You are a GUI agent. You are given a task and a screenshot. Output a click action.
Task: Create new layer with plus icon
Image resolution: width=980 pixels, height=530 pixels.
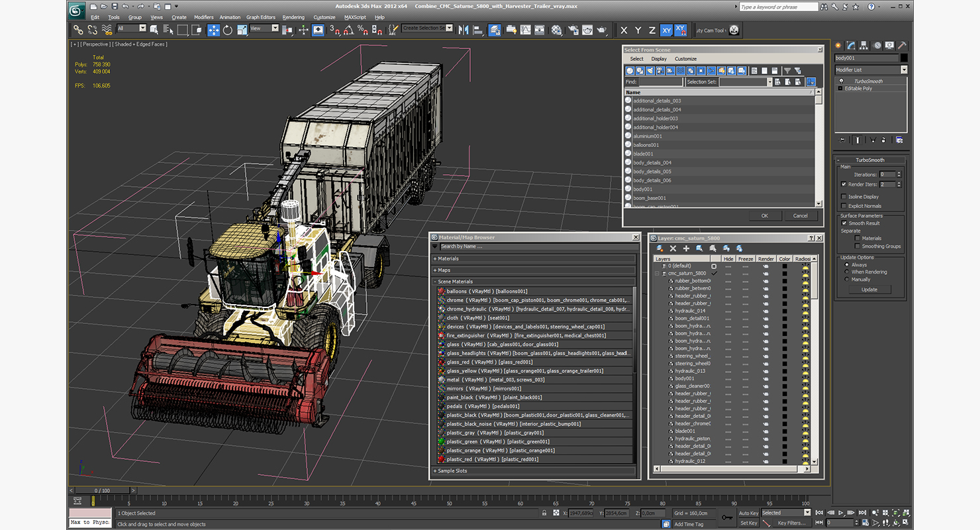coord(686,248)
